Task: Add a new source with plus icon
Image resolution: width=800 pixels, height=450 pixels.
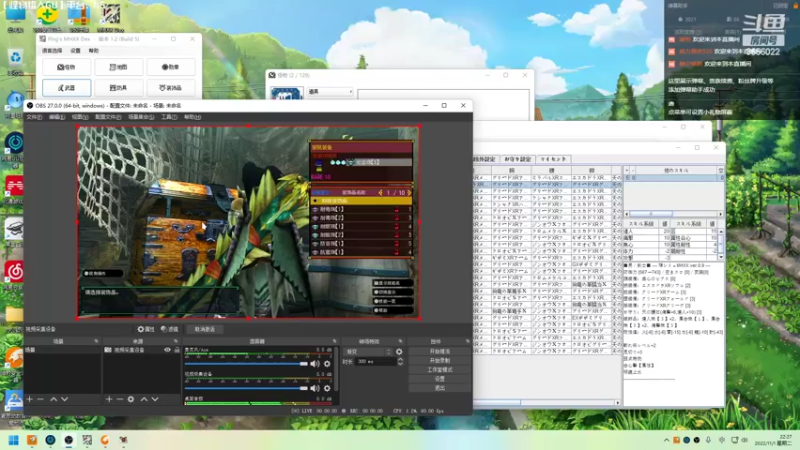Action: (109, 399)
